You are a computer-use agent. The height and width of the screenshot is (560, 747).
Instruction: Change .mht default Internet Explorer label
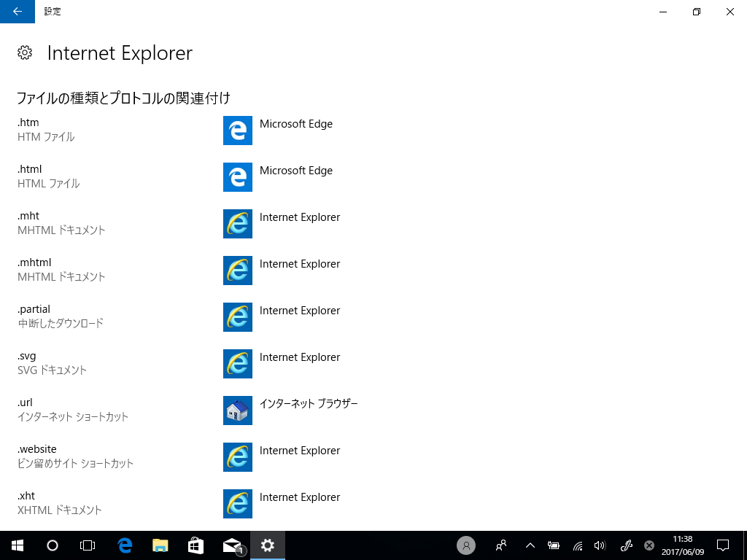300,217
